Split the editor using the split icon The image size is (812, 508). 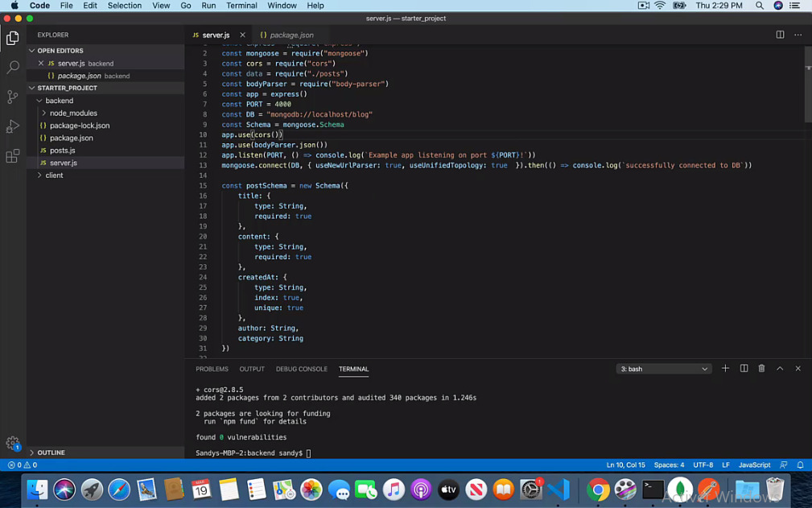pyautogui.click(x=779, y=35)
